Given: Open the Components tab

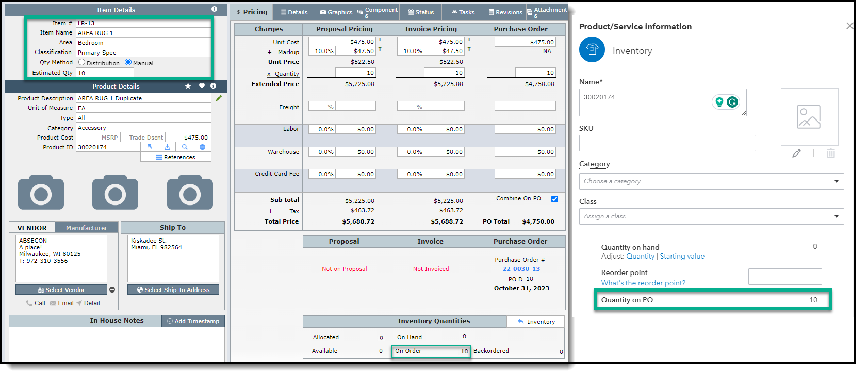Looking at the screenshot, I should click(x=378, y=12).
